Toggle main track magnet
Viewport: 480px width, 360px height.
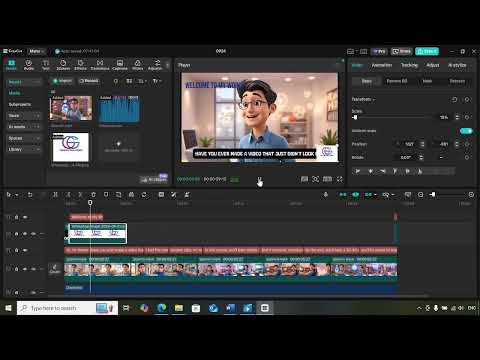[343, 195]
